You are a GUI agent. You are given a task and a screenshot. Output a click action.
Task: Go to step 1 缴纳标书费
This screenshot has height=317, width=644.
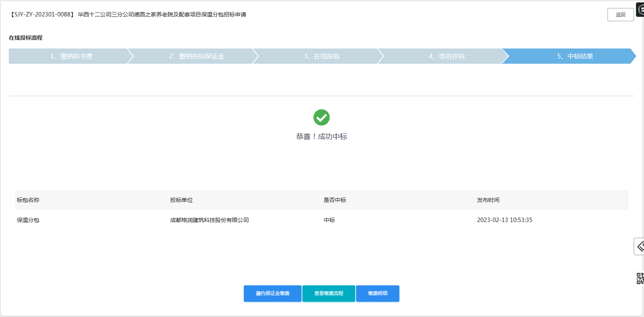pos(71,56)
